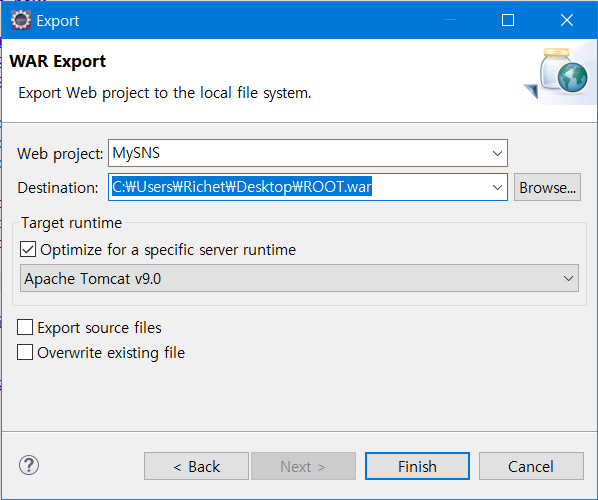Click the Finish button
The image size is (598, 500).
click(417, 466)
